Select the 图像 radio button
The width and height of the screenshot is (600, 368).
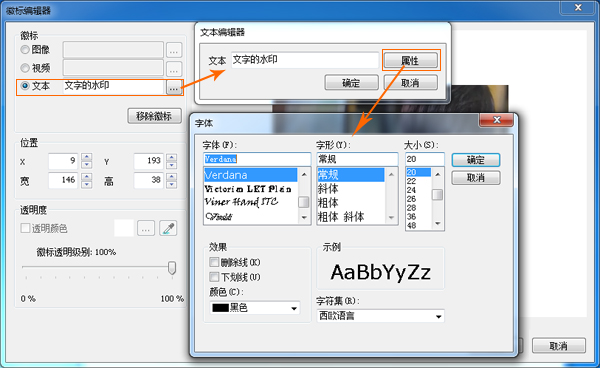click(25, 50)
